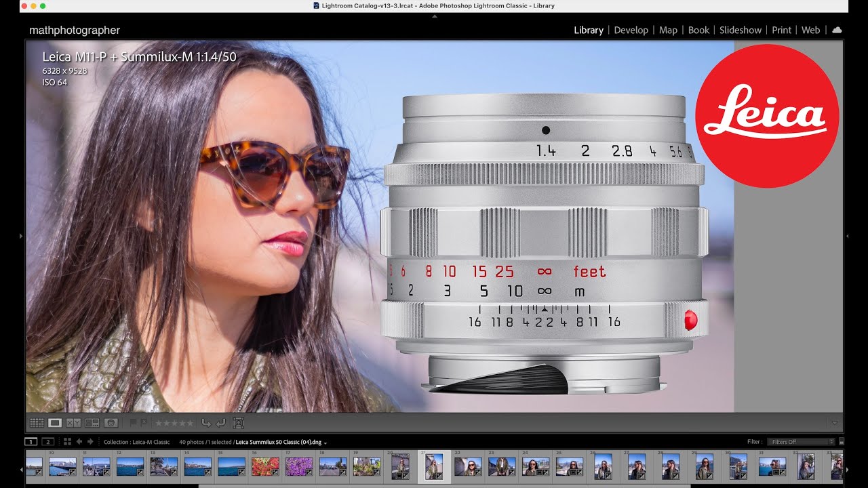Open the Book module
Viewport: 868px width, 488px height.
[698, 30]
